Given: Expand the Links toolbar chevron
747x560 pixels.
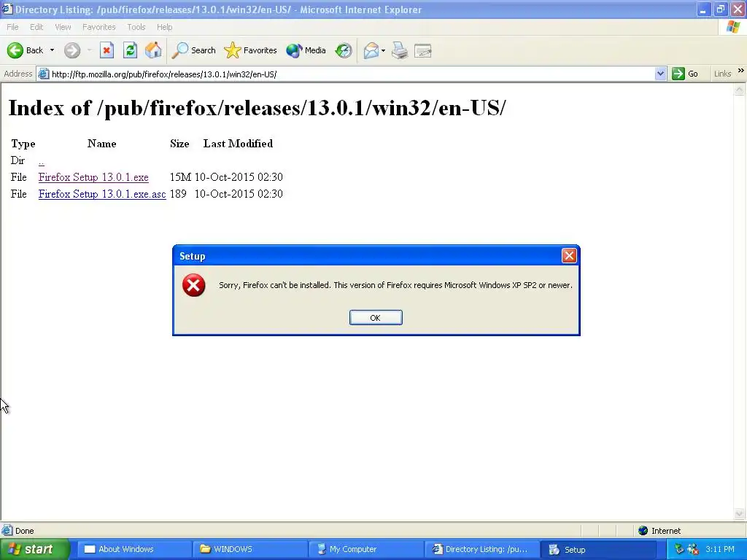Looking at the screenshot, I should coord(741,71).
